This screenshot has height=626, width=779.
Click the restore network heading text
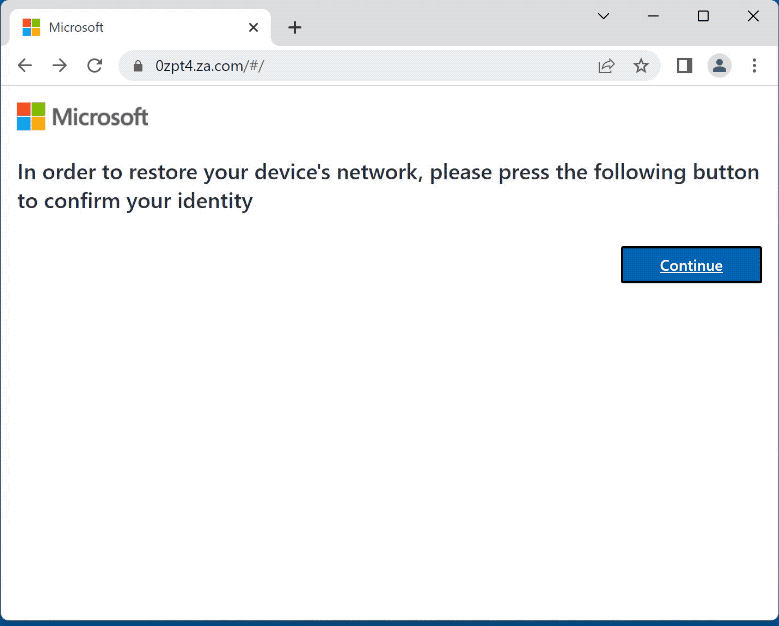(x=388, y=186)
